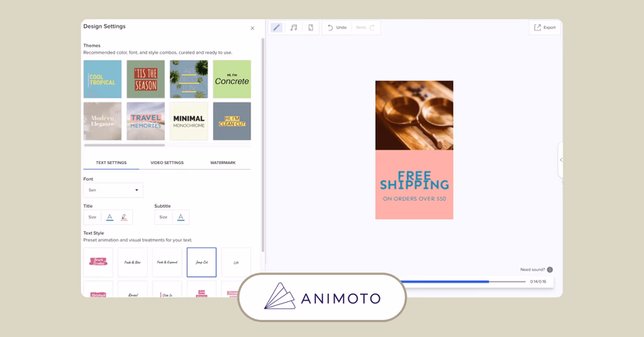Image resolution: width=644 pixels, height=337 pixels.
Task: Click the Design Settings vertical scrollbar
Action: point(263,145)
